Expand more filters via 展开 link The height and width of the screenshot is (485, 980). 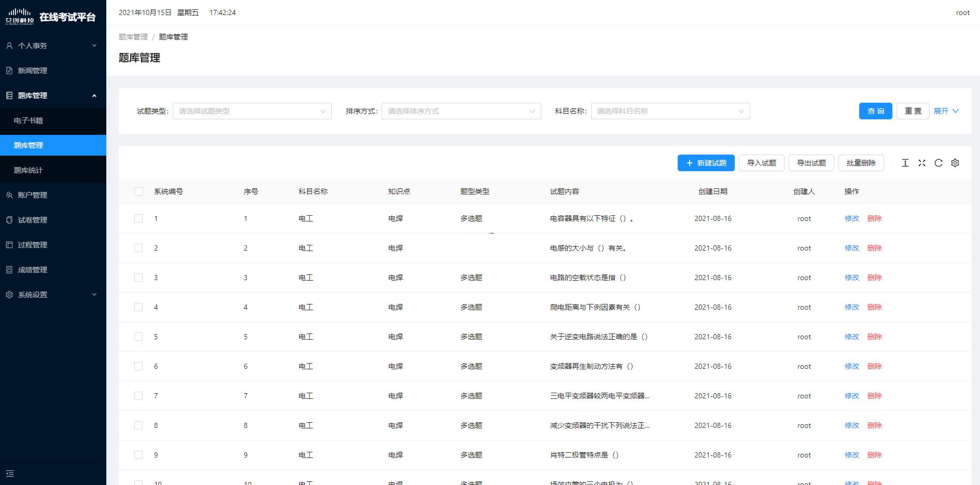coord(946,111)
